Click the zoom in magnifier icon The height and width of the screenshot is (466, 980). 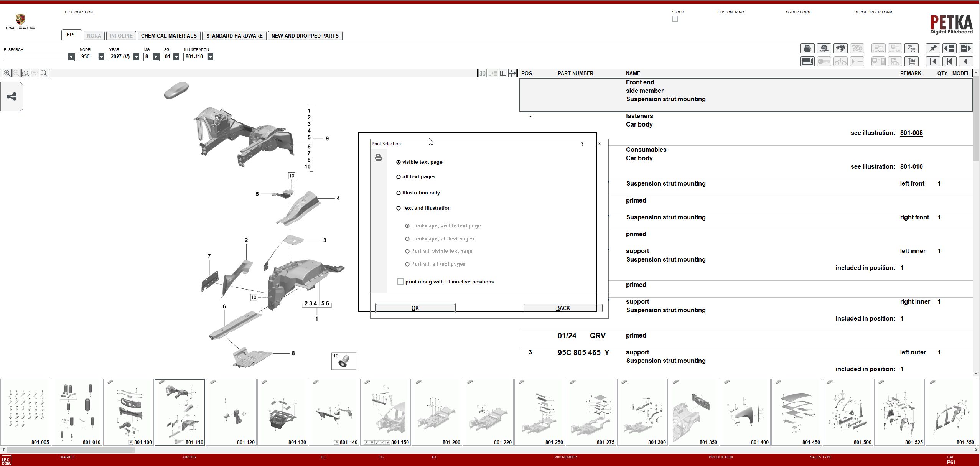tap(7, 73)
